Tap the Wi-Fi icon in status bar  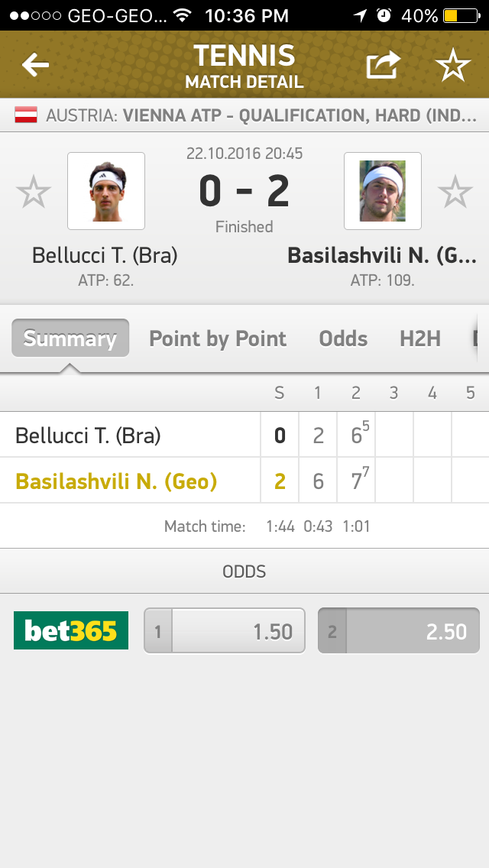pos(181,15)
